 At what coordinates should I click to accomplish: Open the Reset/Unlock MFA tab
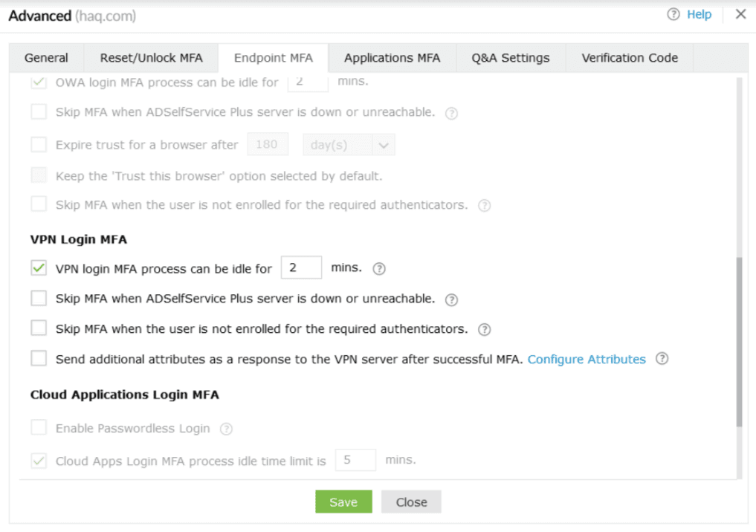pos(151,58)
